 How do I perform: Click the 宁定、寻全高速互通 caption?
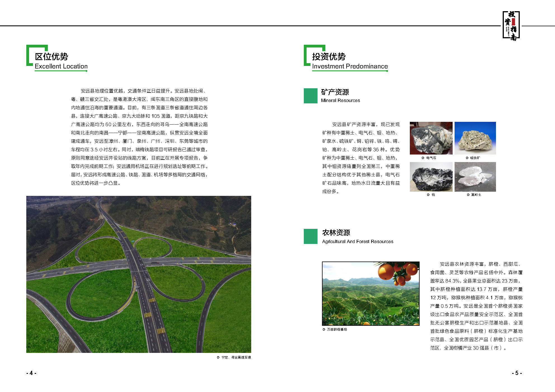pos(236,358)
